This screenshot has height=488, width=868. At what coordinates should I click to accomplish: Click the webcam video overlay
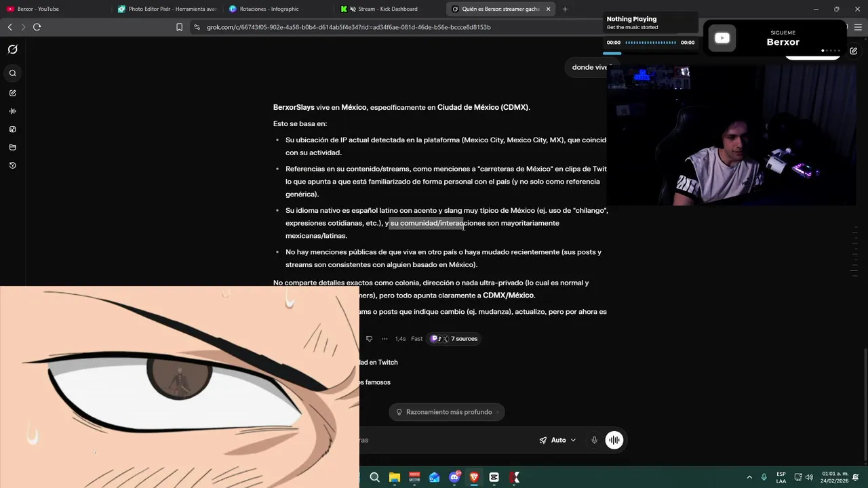731,135
